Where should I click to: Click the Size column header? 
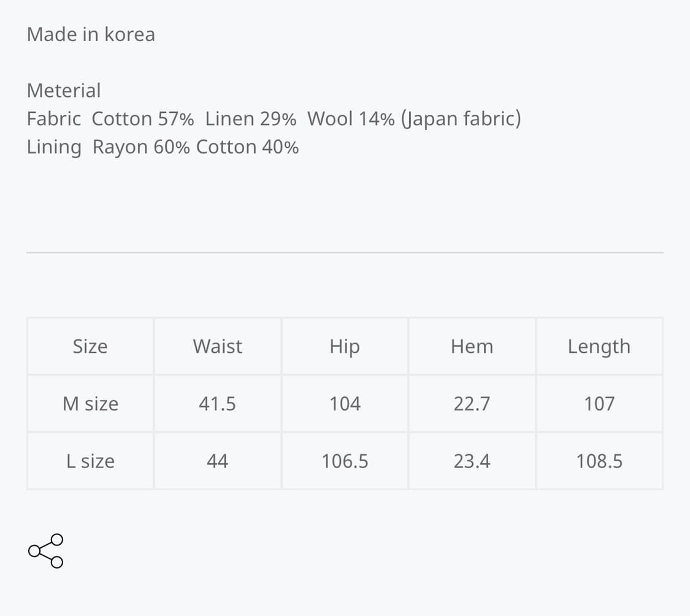click(x=90, y=346)
